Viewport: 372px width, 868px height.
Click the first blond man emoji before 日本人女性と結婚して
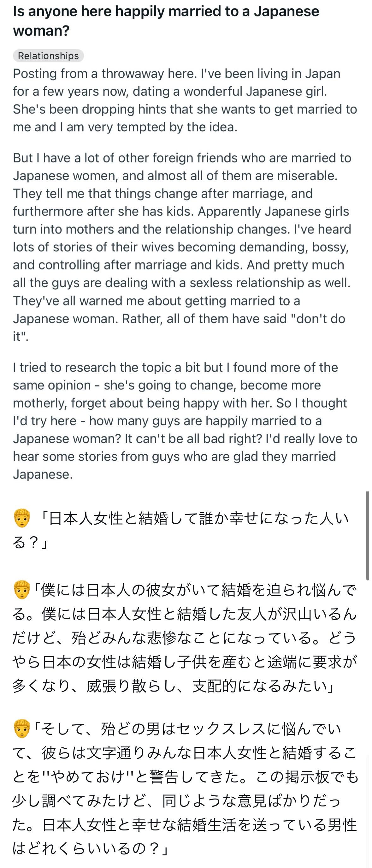22,518
